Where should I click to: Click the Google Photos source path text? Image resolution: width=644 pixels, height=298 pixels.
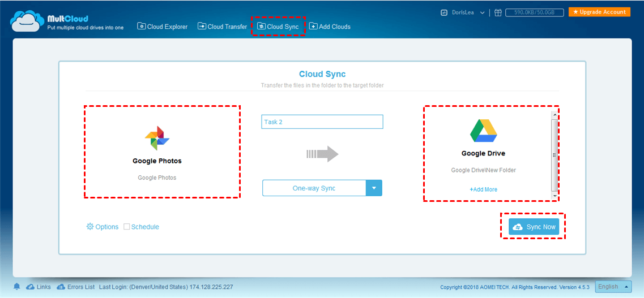(x=157, y=178)
